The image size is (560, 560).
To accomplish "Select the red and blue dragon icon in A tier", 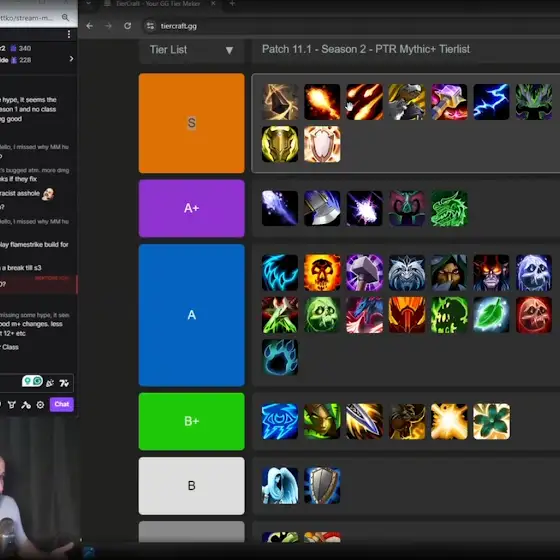I will [364, 315].
